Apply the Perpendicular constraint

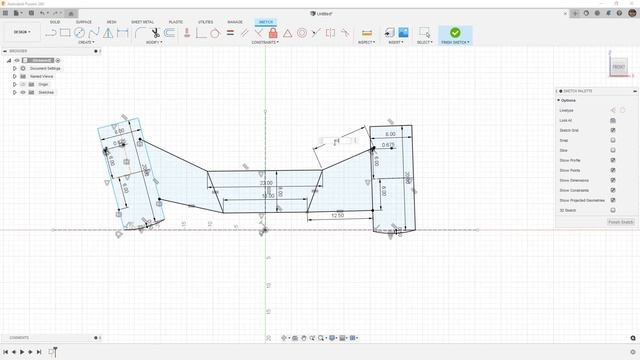[x=258, y=33]
